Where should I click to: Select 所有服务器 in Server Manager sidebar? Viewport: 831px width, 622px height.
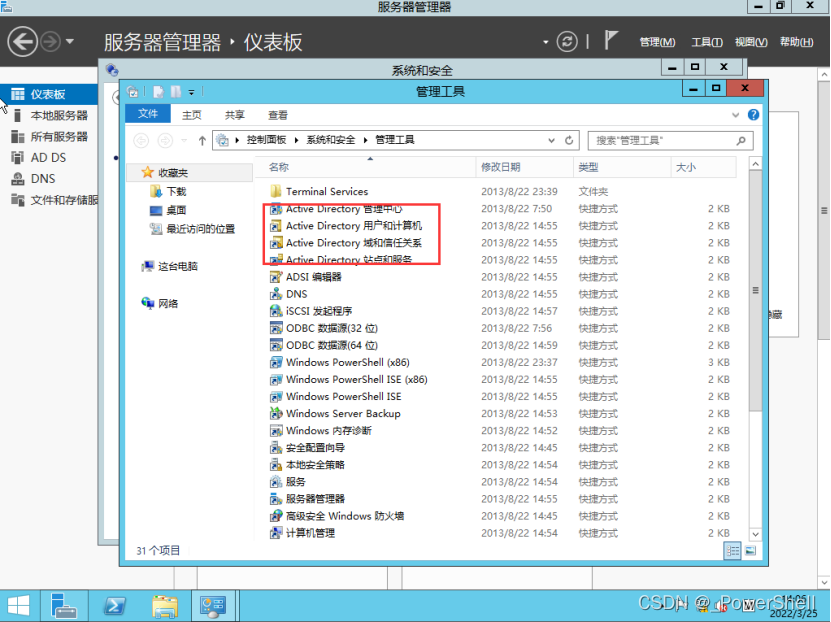[x=49, y=137]
